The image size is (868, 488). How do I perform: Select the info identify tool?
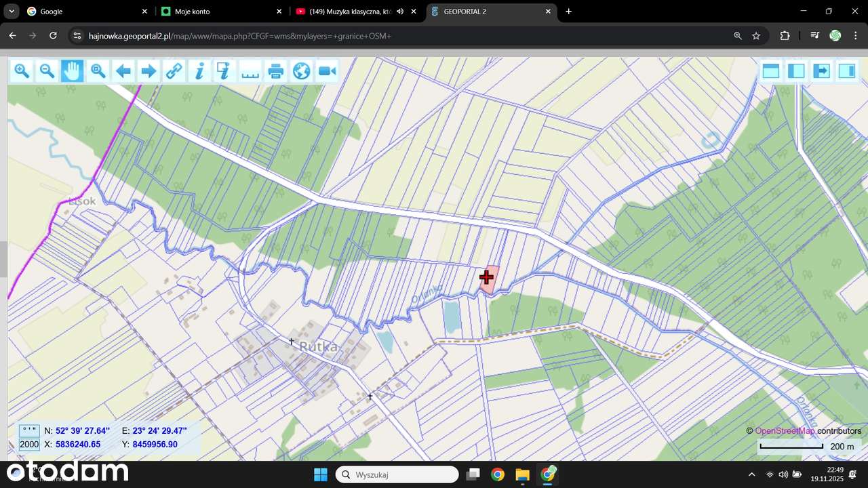[199, 70]
